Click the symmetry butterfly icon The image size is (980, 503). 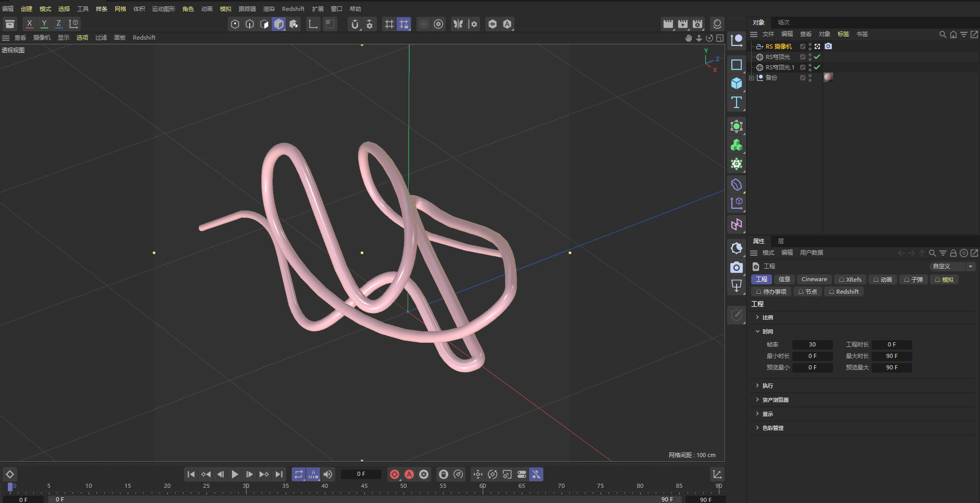458,24
